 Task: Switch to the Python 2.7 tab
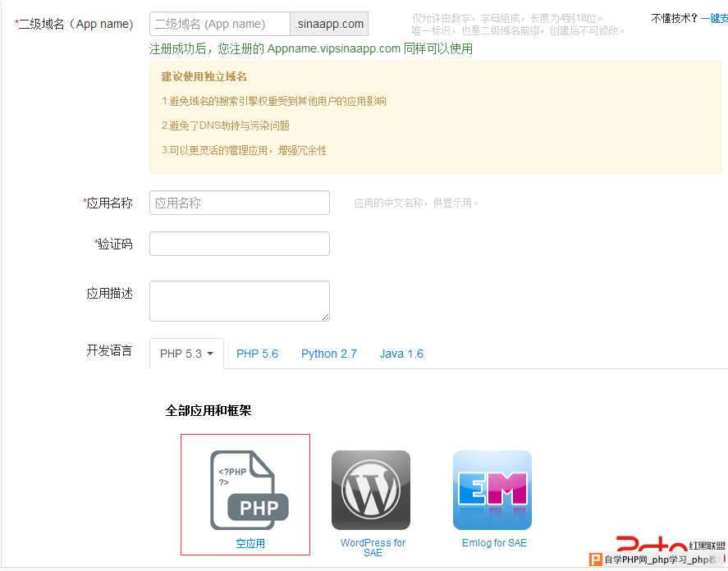[329, 354]
